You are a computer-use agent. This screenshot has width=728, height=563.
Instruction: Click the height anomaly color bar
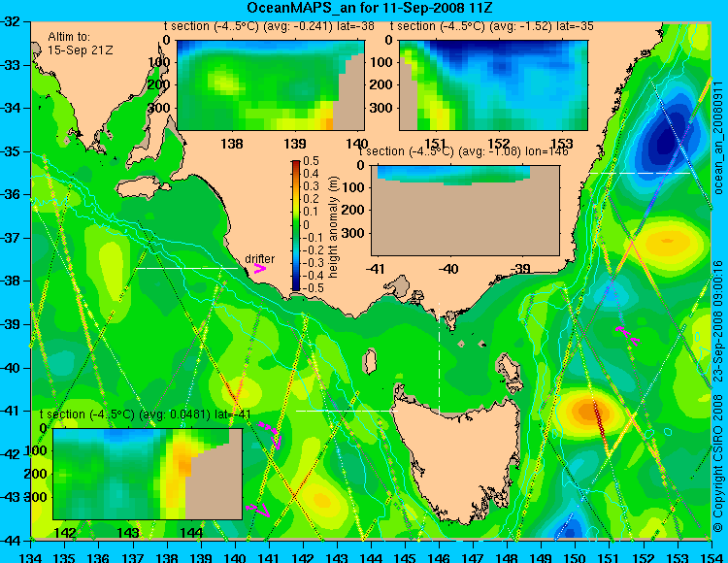296,225
